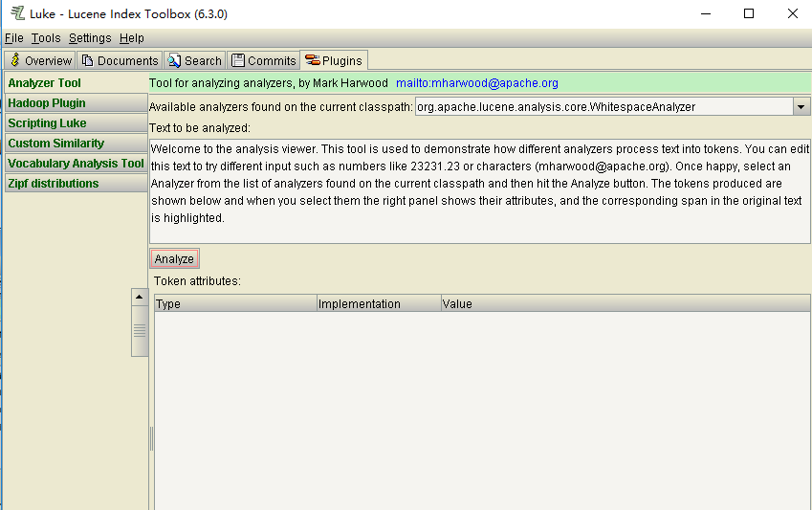Minimize the Luke window
This screenshot has height=510, width=812.
pos(705,13)
